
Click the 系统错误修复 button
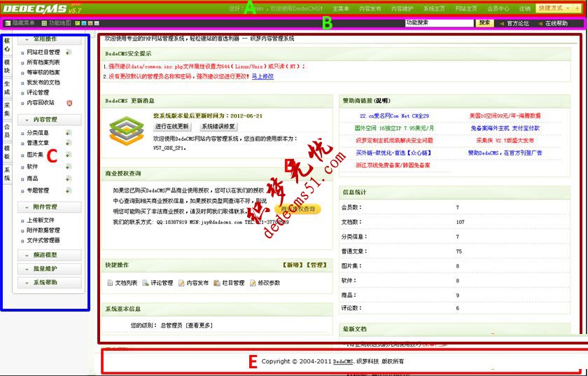[218, 127]
